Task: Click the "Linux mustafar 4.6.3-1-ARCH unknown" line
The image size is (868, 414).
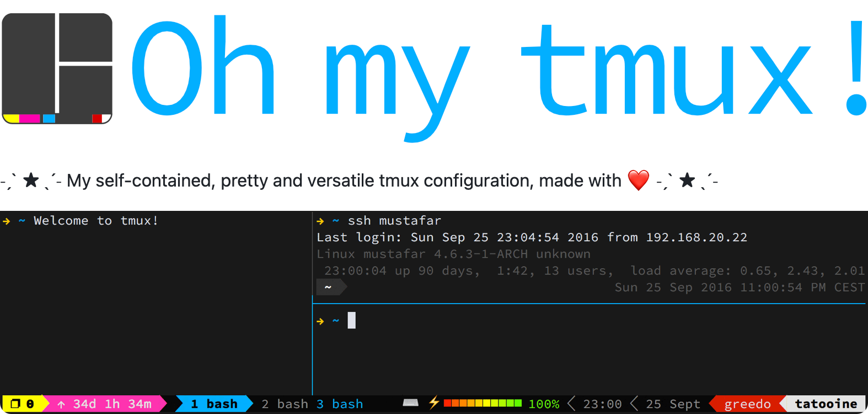Action: coord(453,254)
